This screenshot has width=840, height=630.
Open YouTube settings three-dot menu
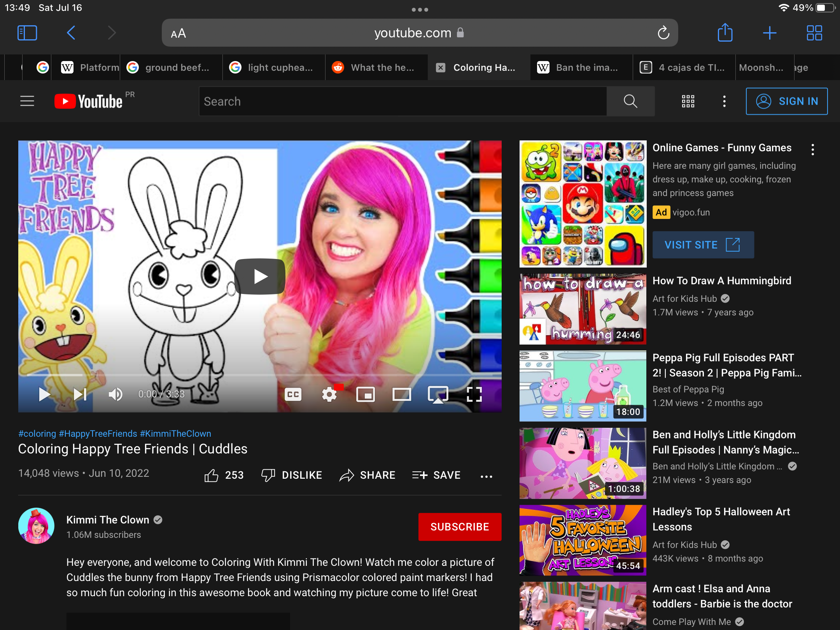[x=724, y=101]
